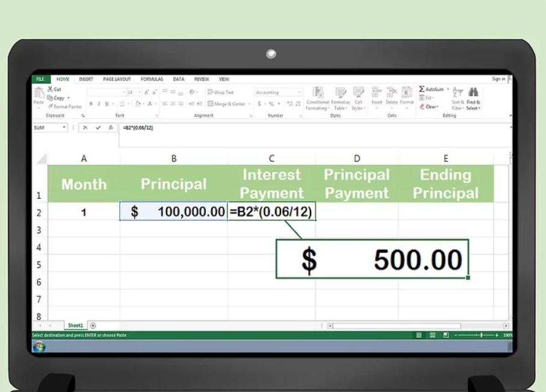Switch to the FORMULAS tab
Viewport: 546px width, 392px height.
click(x=152, y=79)
